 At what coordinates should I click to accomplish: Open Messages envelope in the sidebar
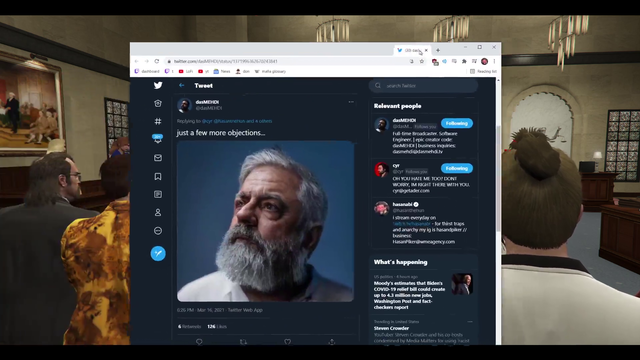click(158, 158)
